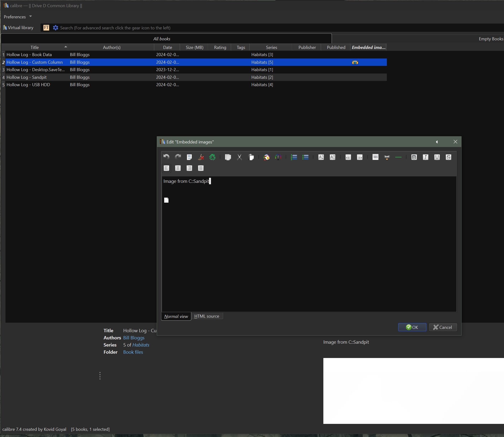Toggle italic formatting
Image resolution: width=504 pixels, height=437 pixels.
pyautogui.click(x=425, y=157)
